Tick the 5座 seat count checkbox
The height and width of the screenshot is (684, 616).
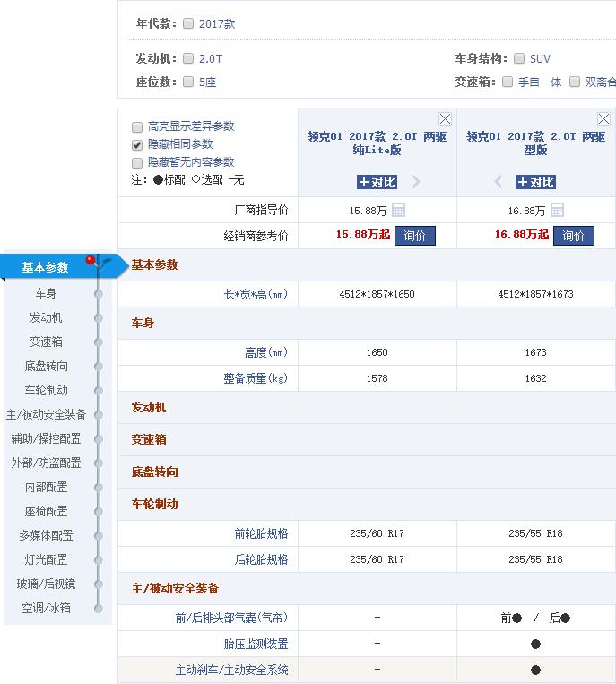click(x=188, y=82)
